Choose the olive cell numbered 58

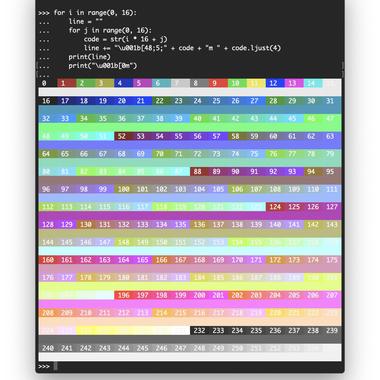pos(237,136)
